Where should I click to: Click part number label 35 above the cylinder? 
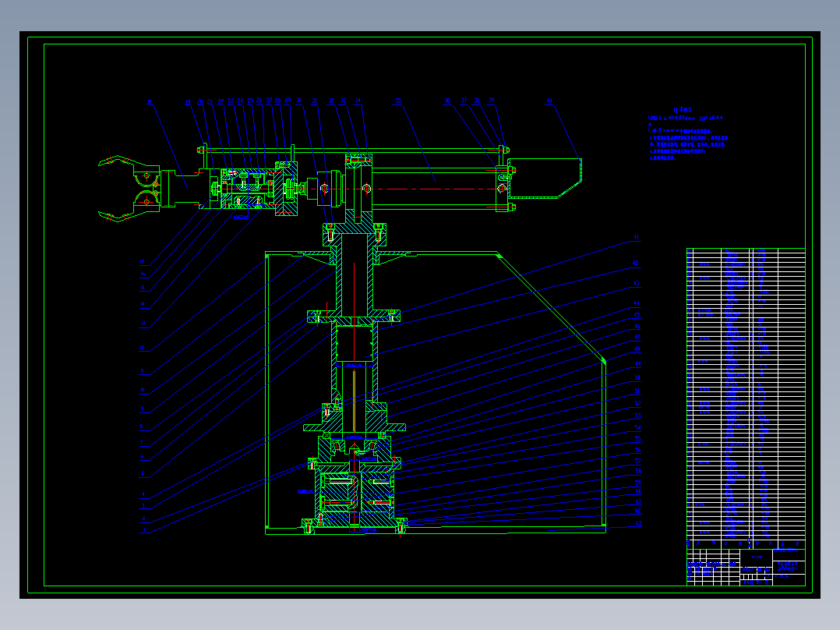click(x=397, y=101)
